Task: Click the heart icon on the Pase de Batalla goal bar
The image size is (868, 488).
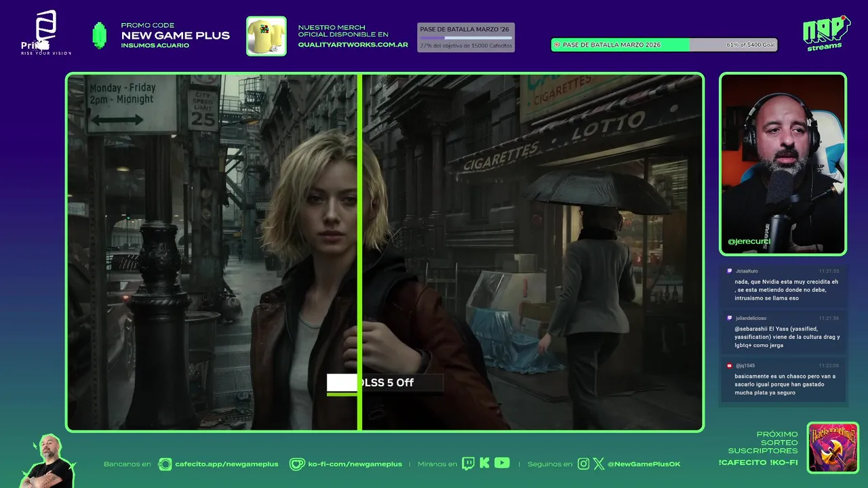Action: pos(557,45)
